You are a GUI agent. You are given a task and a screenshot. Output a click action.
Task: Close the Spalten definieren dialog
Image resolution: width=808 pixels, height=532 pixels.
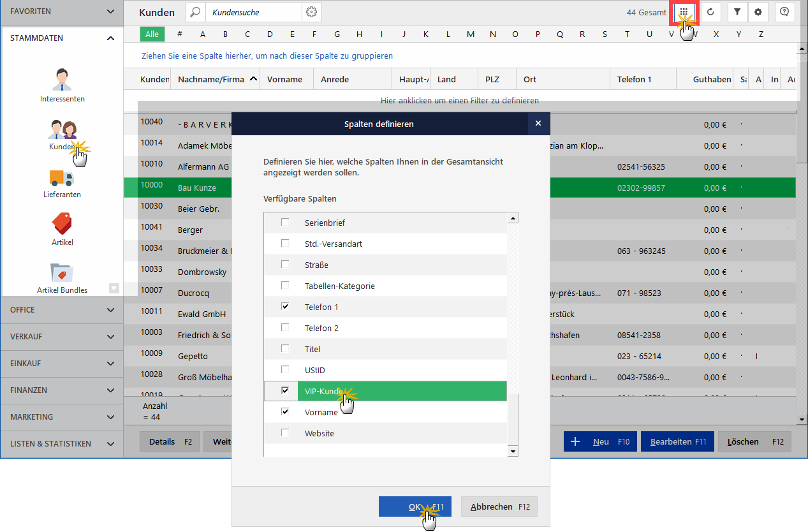[538, 124]
